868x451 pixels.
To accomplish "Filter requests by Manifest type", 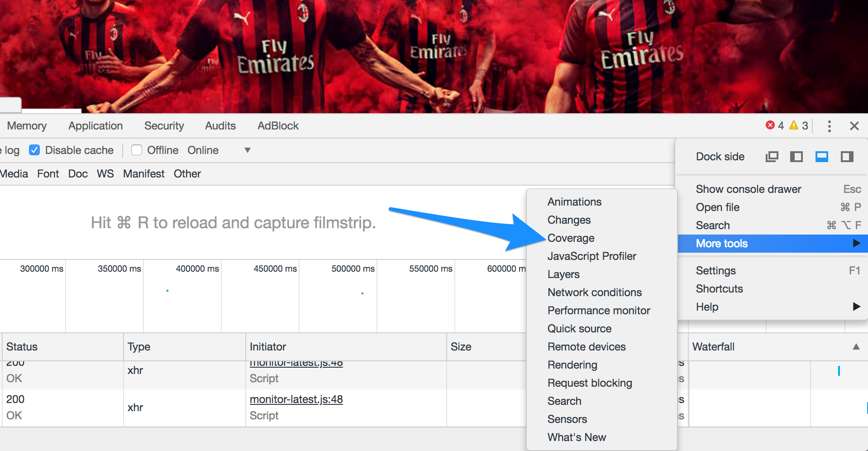I will pos(144,174).
